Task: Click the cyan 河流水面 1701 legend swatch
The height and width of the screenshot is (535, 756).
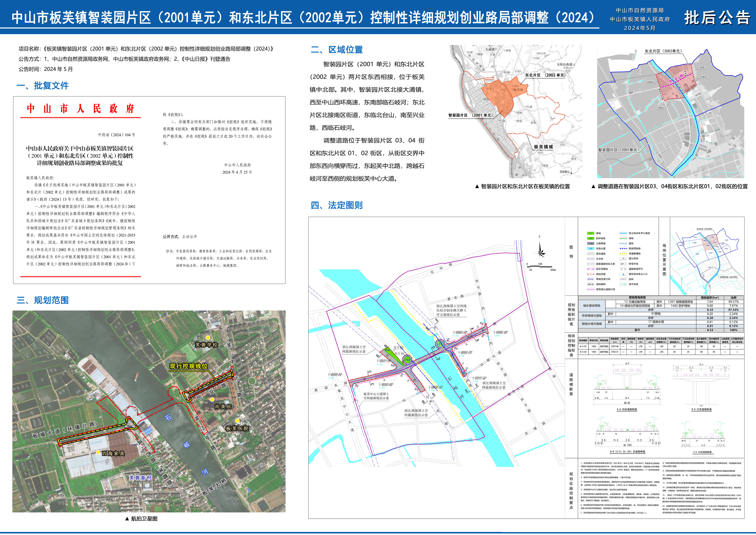Action: pyautogui.click(x=590, y=249)
